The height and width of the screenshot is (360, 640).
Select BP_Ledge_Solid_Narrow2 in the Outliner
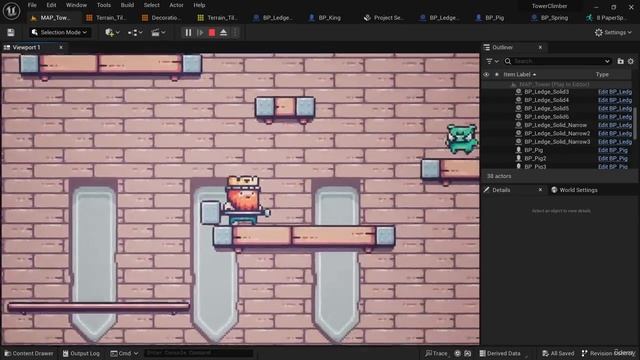click(x=557, y=133)
